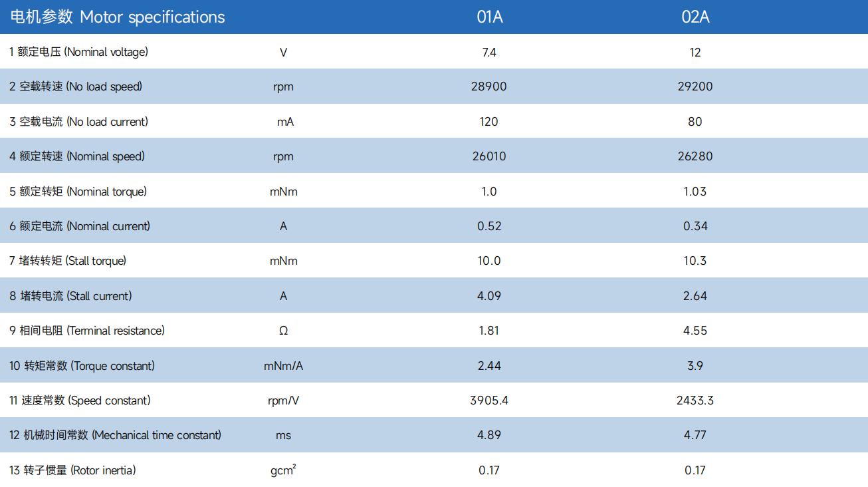Click the No load current row label
The height and width of the screenshot is (487, 868).
(79, 122)
